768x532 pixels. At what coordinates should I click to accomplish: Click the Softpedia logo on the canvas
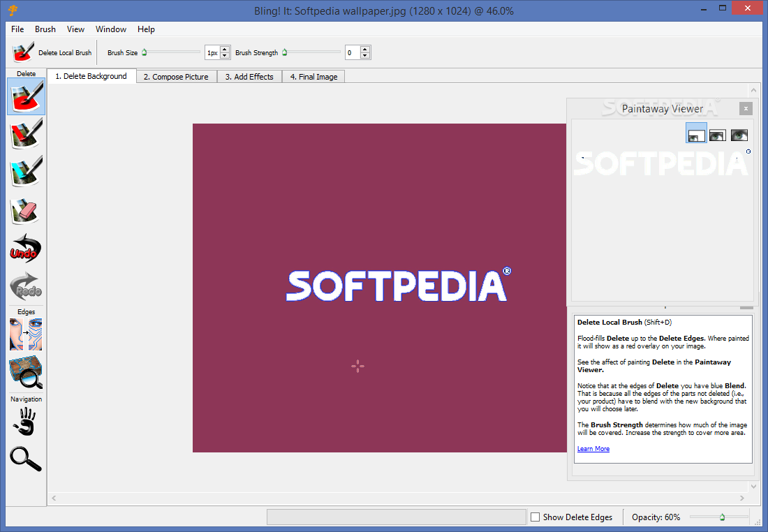(398, 285)
